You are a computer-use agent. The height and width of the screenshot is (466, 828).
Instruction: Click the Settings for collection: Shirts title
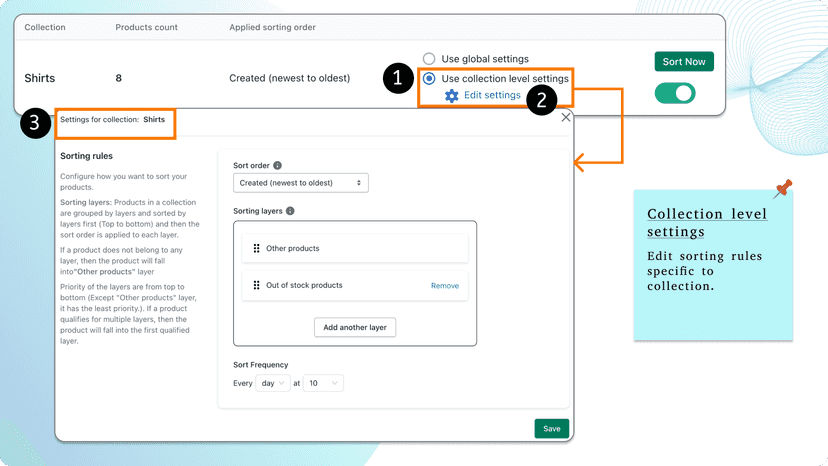[112, 119]
